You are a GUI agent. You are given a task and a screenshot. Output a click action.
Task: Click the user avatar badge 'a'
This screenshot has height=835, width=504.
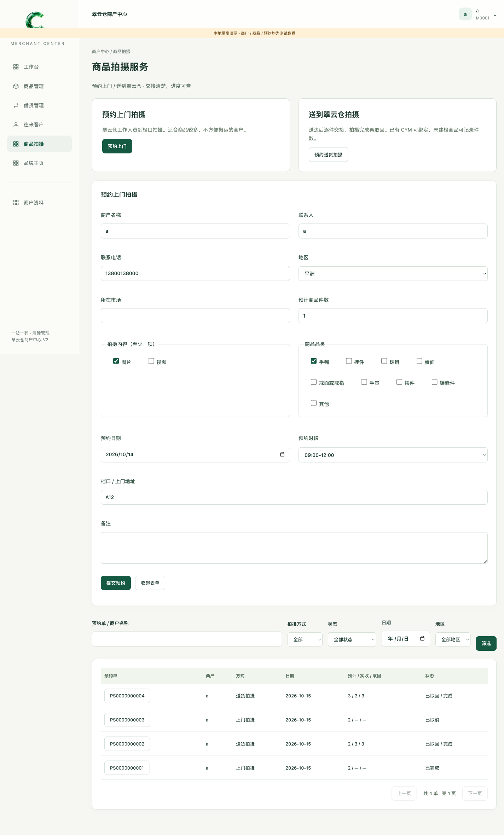pos(465,14)
